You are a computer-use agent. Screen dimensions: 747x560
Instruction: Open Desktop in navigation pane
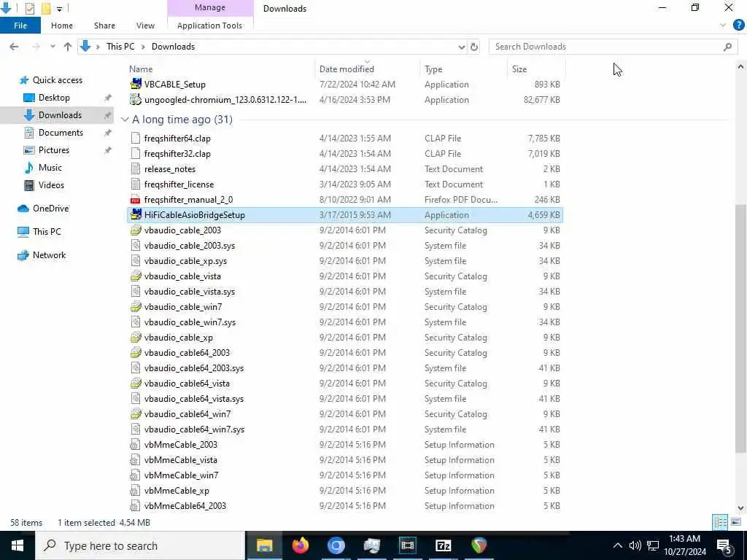click(x=54, y=98)
